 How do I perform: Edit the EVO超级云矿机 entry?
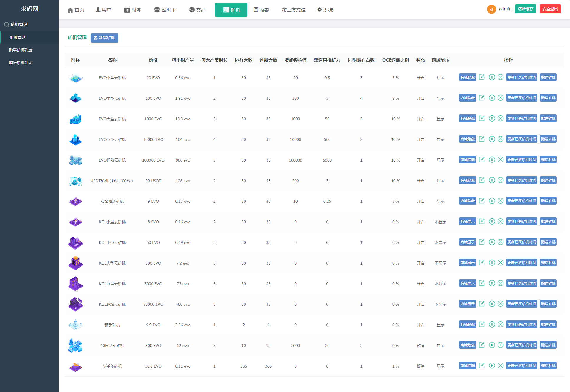point(482,160)
